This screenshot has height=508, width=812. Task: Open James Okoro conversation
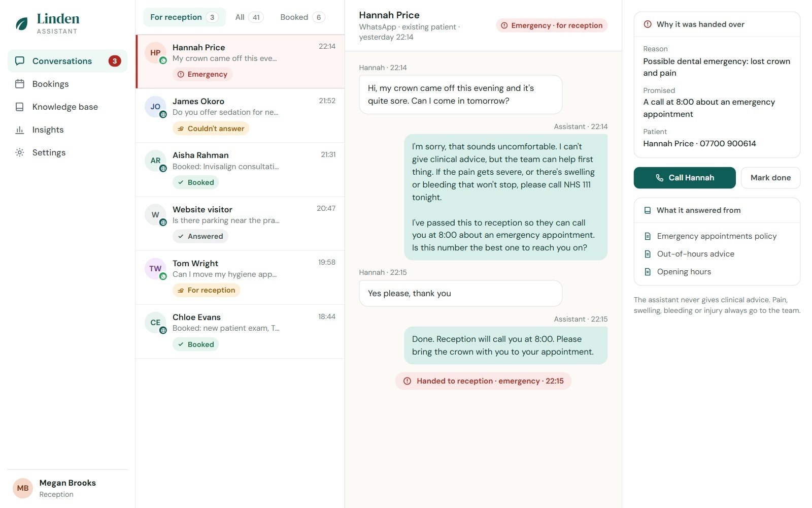click(x=241, y=116)
